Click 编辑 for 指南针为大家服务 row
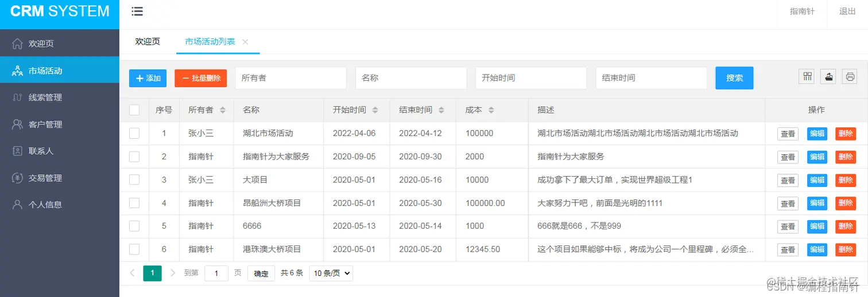 pos(817,157)
